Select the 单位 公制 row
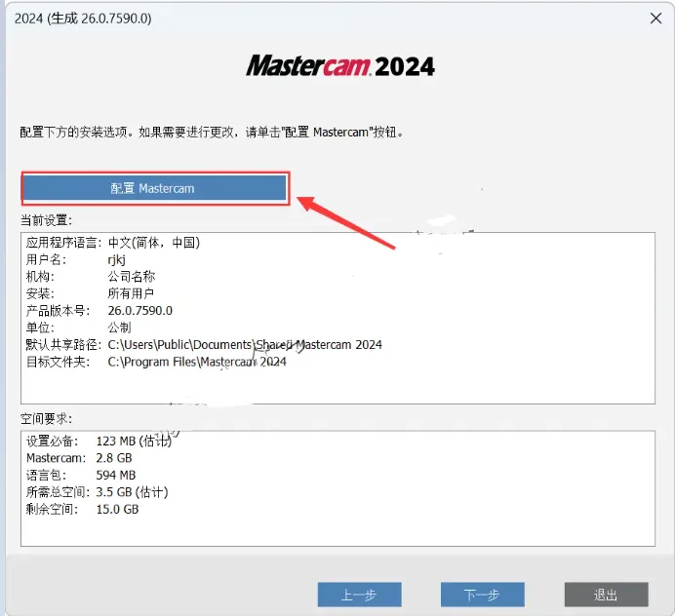Image resolution: width=675 pixels, height=616 pixels. tap(78, 327)
